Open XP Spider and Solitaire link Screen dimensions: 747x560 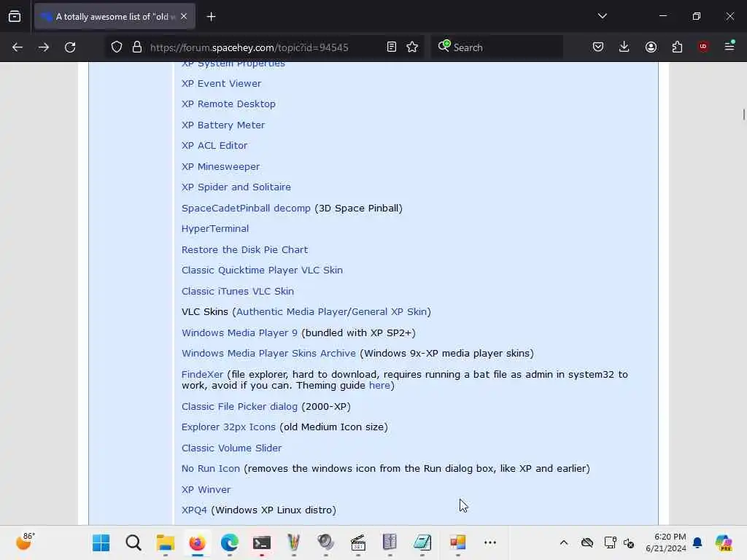(236, 187)
